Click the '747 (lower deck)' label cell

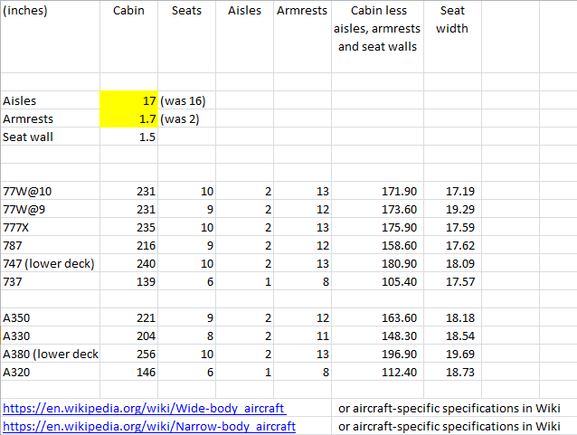click(50, 263)
